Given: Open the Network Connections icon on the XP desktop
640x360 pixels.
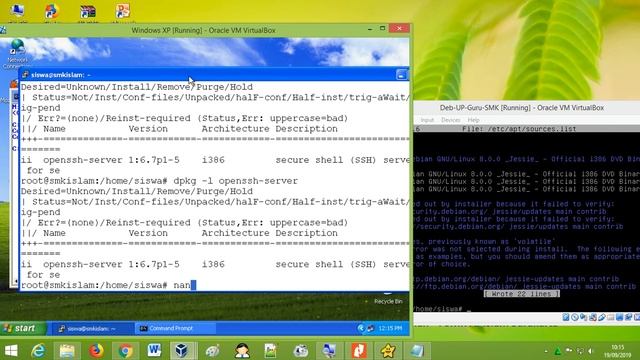Looking at the screenshot, I should tap(18, 53).
